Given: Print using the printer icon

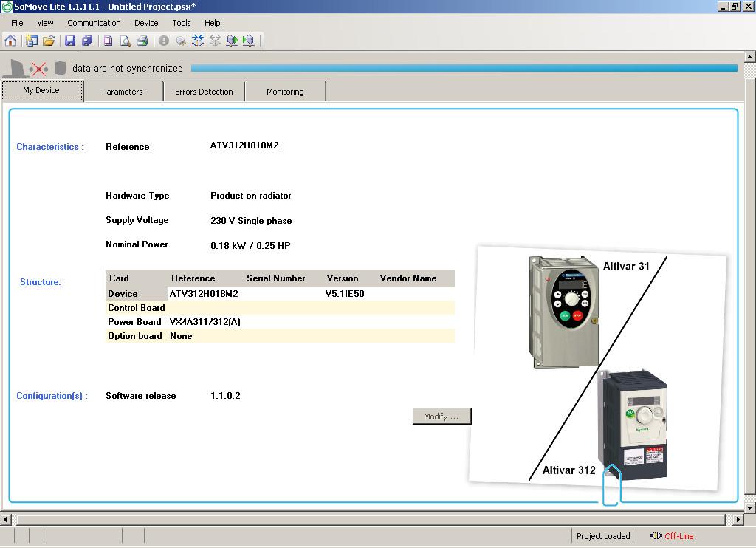Looking at the screenshot, I should 142,41.
